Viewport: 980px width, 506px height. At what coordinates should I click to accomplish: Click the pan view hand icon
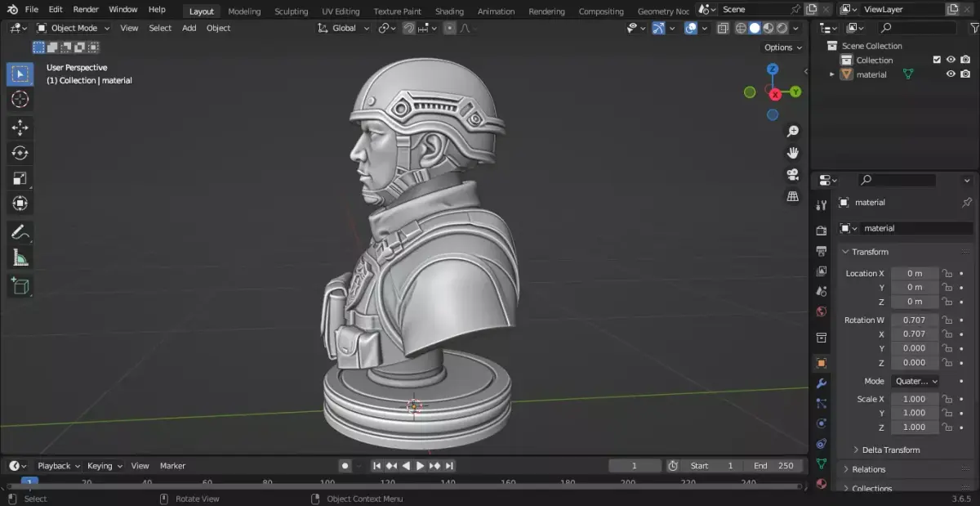click(x=792, y=153)
